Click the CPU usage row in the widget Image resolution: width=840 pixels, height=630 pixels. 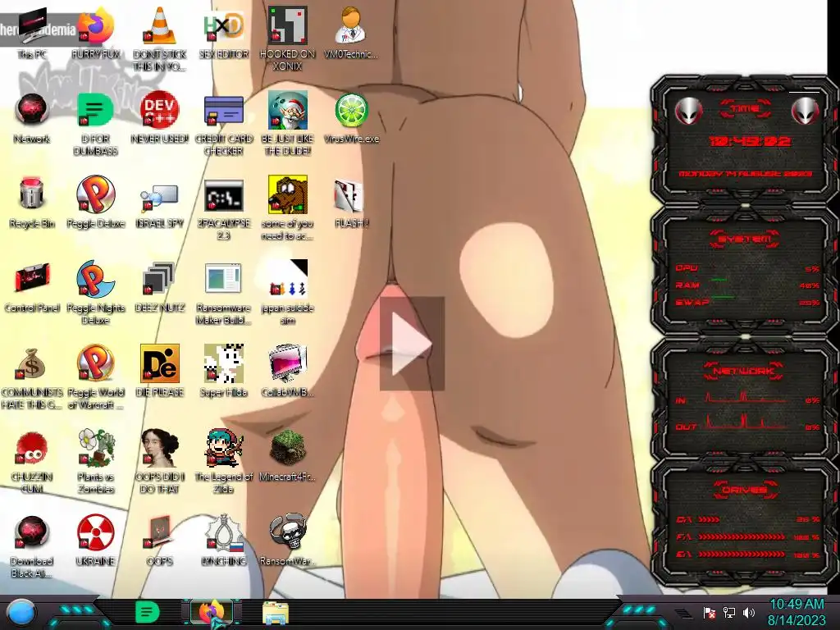tap(747, 268)
